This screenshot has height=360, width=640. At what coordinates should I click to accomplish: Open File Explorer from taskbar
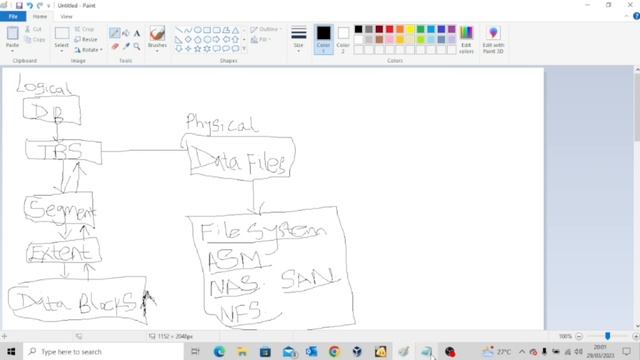click(242, 351)
